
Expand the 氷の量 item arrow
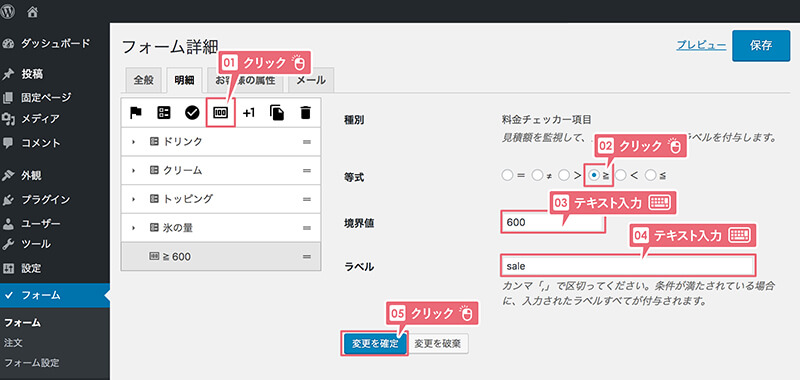[133, 228]
